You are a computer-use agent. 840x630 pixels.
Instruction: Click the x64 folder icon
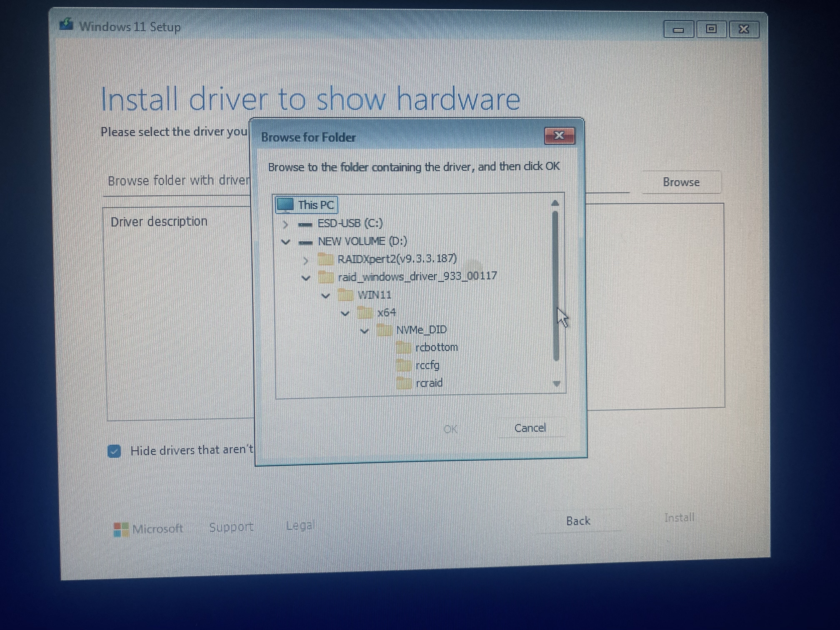coord(365,312)
